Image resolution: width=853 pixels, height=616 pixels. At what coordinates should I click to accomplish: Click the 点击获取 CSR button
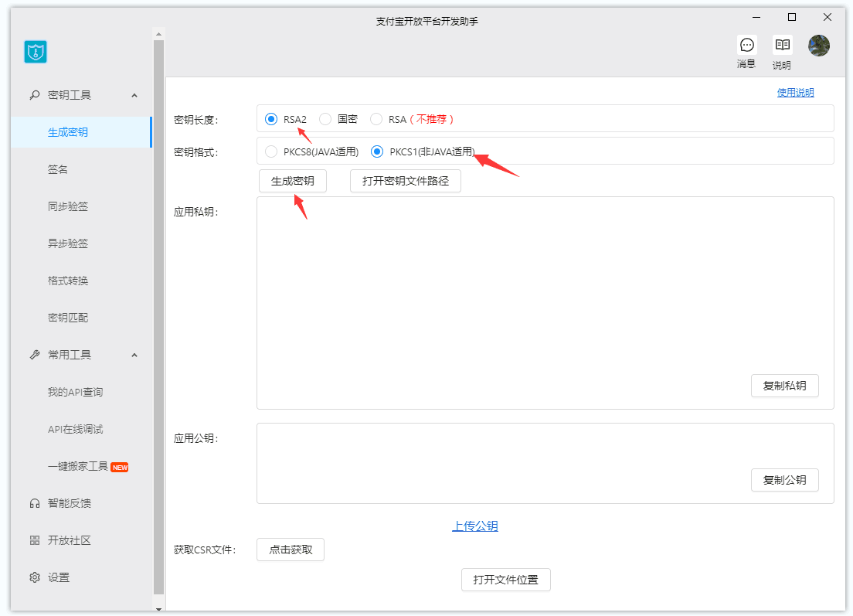pos(291,550)
